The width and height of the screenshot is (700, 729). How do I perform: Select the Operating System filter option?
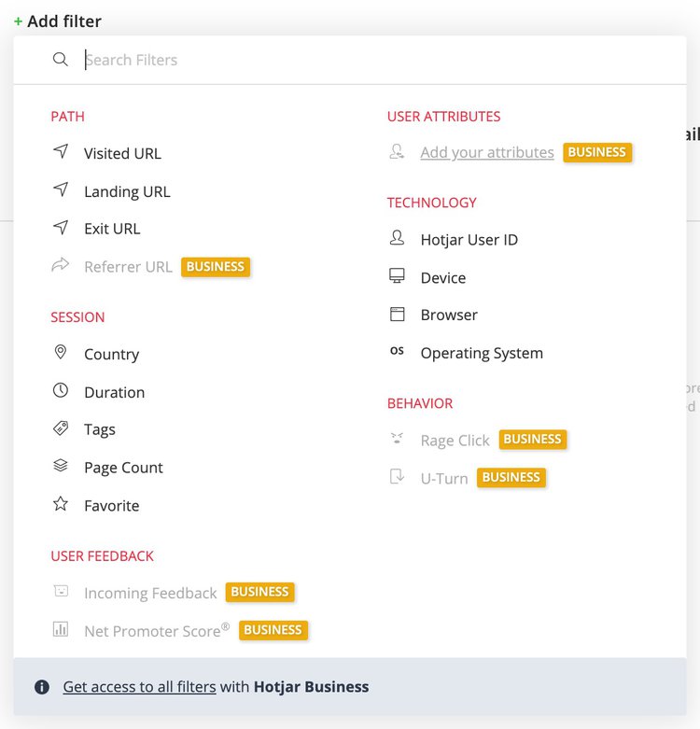pyautogui.click(x=482, y=353)
